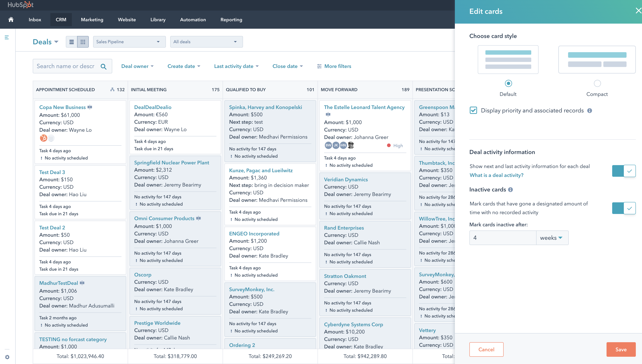Open the ENGEO Incorporated deal
This screenshot has height=364, width=642.
[x=254, y=234]
